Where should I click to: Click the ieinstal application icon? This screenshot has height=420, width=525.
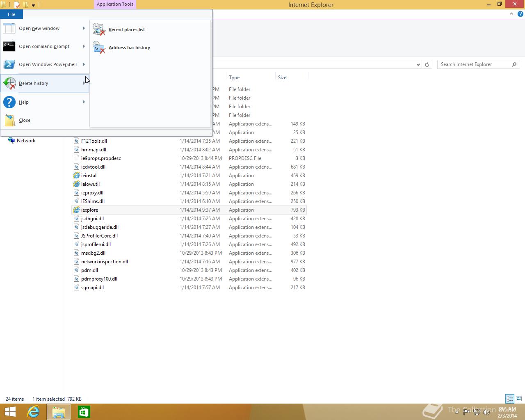click(76, 176)
